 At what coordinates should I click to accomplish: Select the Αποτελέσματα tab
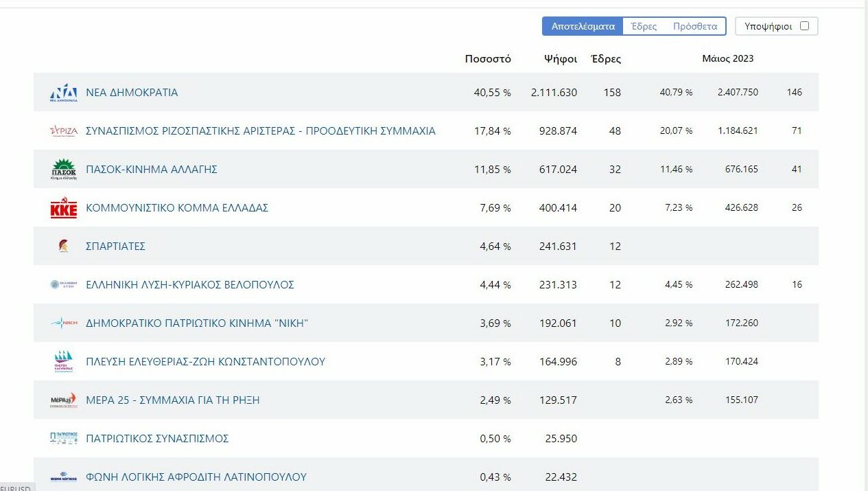coord(583,26)
